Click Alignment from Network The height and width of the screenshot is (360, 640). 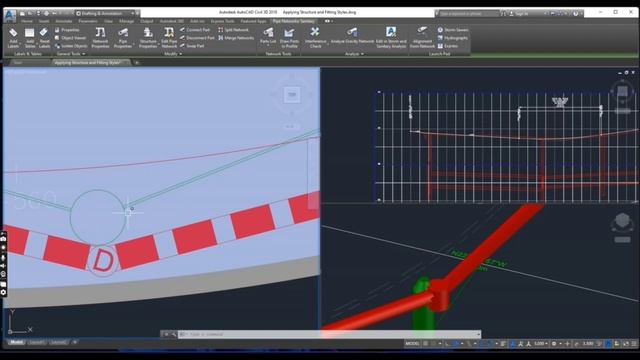click(x=422, y=38)
